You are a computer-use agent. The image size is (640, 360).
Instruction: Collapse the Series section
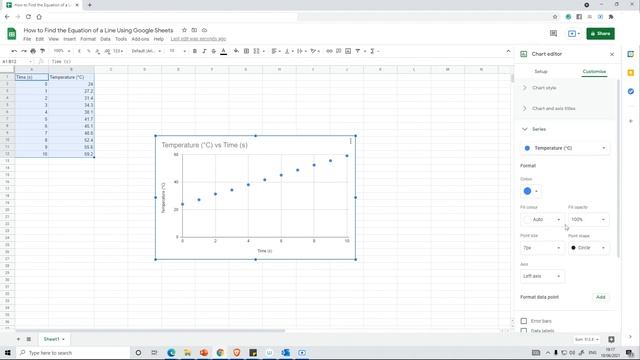(x=566, y=129)
